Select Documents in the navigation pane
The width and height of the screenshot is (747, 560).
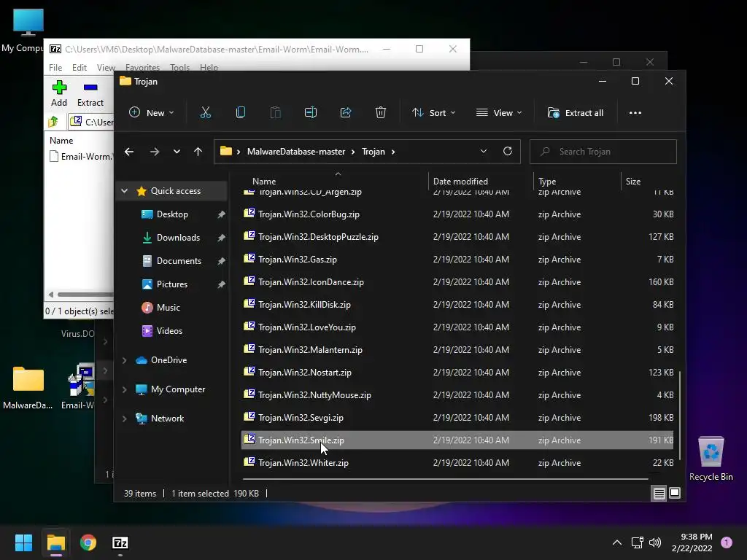pos(179,261)
